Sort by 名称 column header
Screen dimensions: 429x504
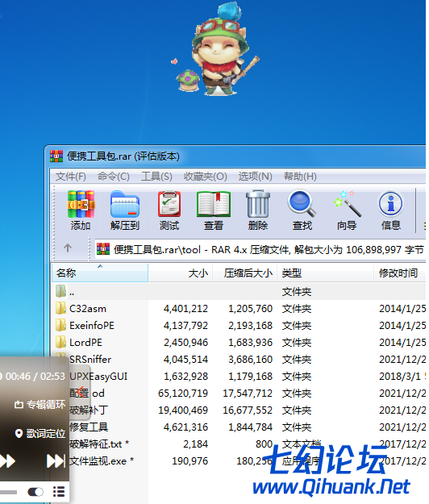click(x=100, y=273)
